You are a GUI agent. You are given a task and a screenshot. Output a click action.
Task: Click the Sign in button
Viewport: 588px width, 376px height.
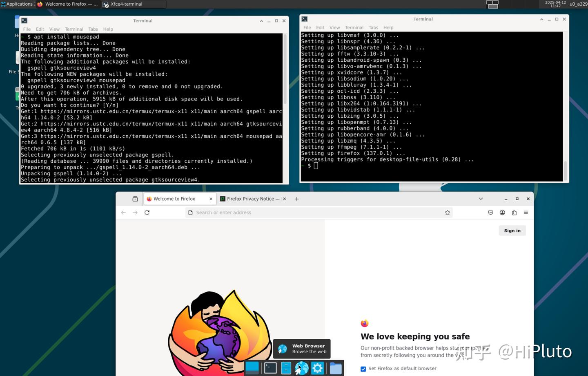pos(512,230)
